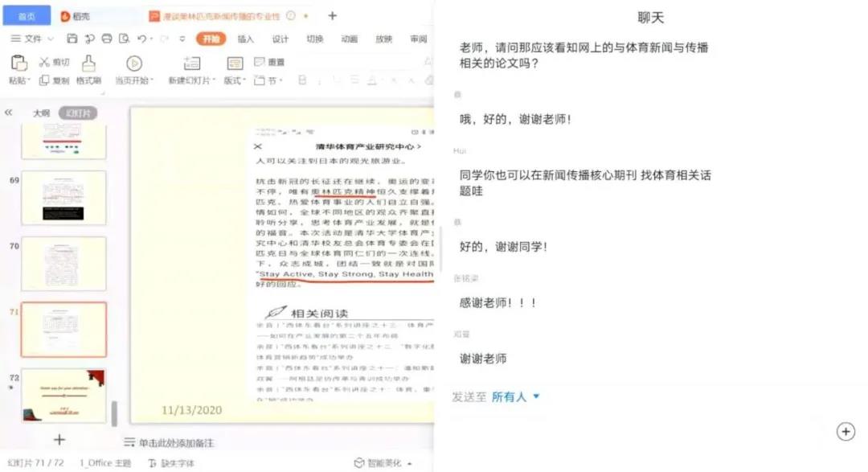The width and height of the screenshot is (868, 472).
Task: Click the plus icon in chat panel
Action: tap(845, 432)
